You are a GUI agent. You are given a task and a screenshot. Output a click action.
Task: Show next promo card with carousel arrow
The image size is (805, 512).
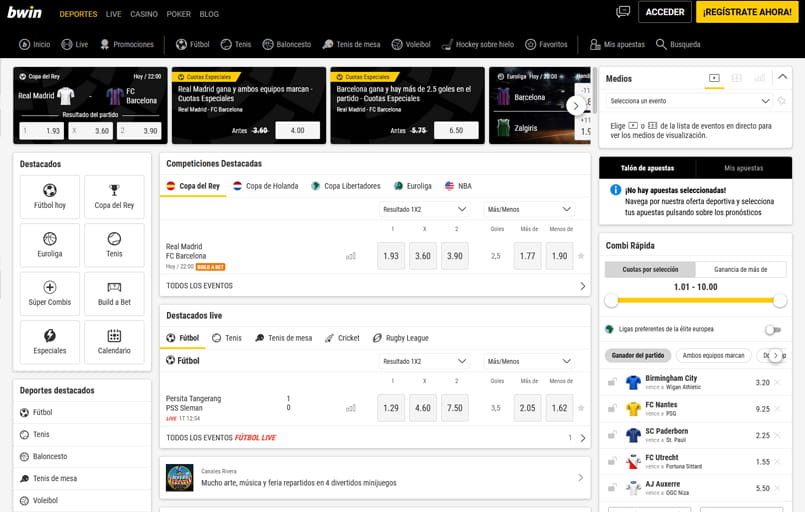(576, 106)
